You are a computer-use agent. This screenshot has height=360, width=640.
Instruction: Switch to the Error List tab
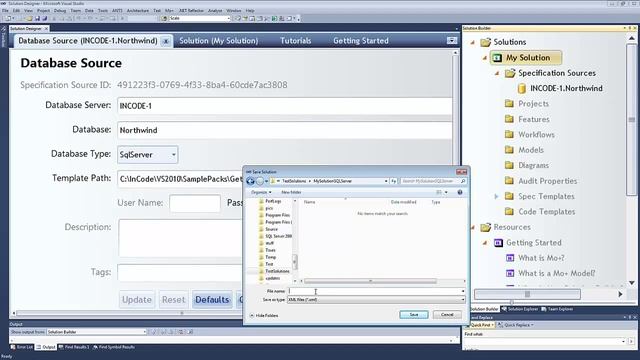click(x=22, y=347)
